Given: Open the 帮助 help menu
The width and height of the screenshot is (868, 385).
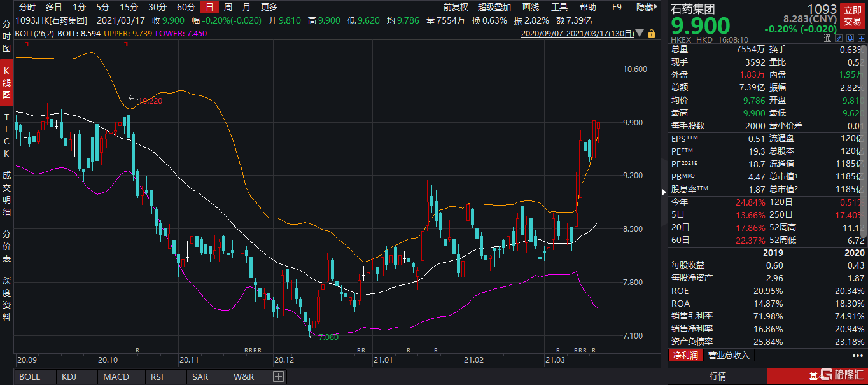Looking at the screenshot, I should pyautogui.click(x=588, y=7).
